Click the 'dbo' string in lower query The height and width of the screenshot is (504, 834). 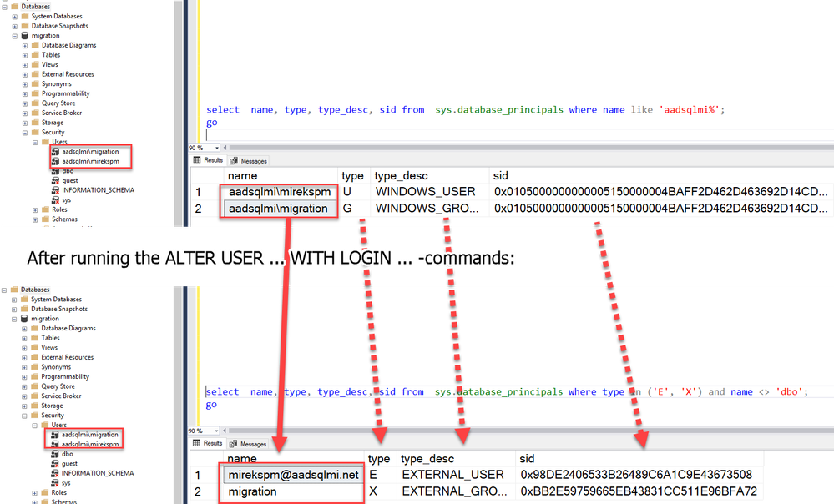789,392
